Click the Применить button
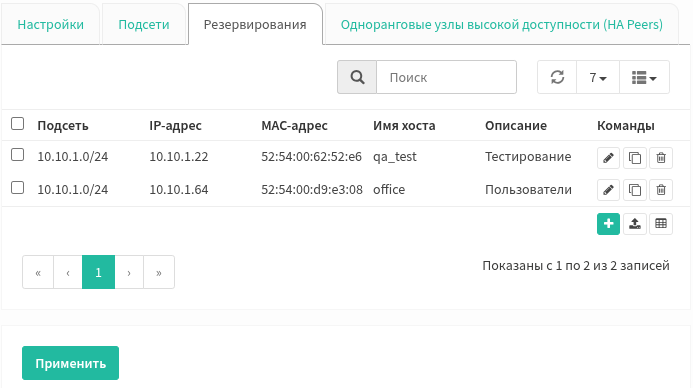The width and height of the screenshot is (693, 388). [70, 363]
